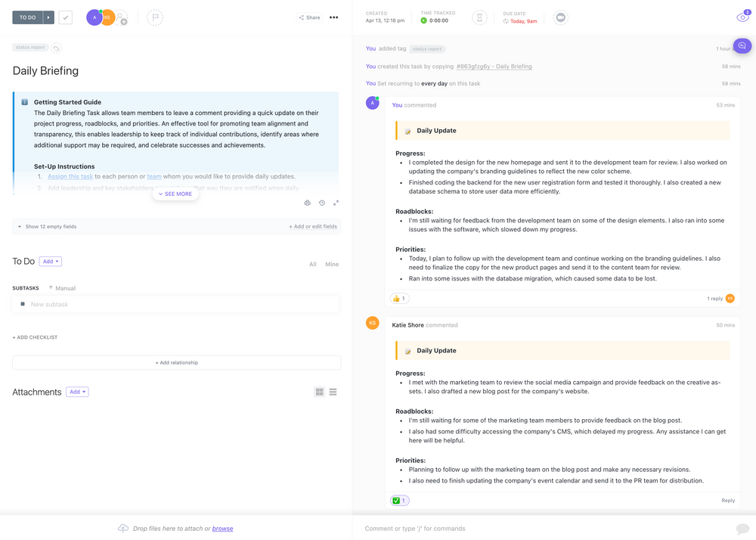Toggle the watchers eye icon
Viewport: 756px width, 540px height.
pos(742,17)
